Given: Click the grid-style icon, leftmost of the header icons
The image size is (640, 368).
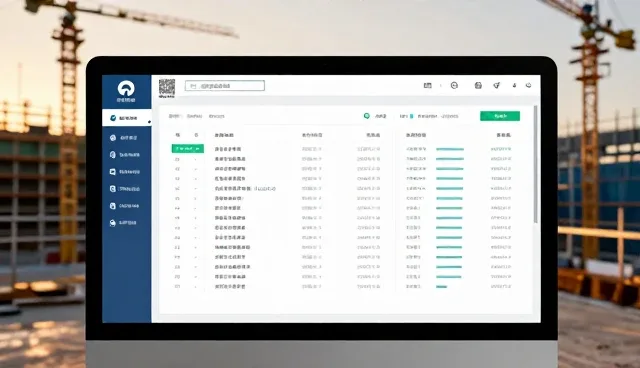Looking at the screenshot, I should click(427, 85).
